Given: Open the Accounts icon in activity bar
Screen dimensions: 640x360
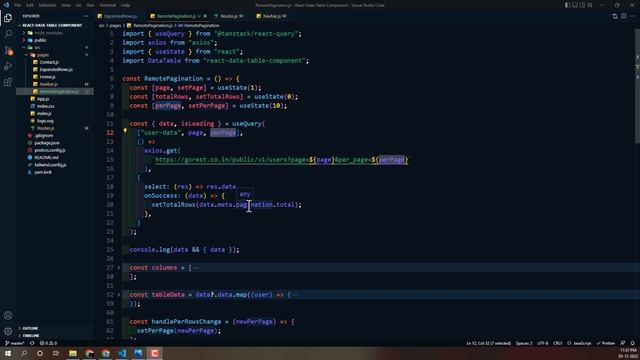Looking at the screenshot, I should [x=8, y=315].
